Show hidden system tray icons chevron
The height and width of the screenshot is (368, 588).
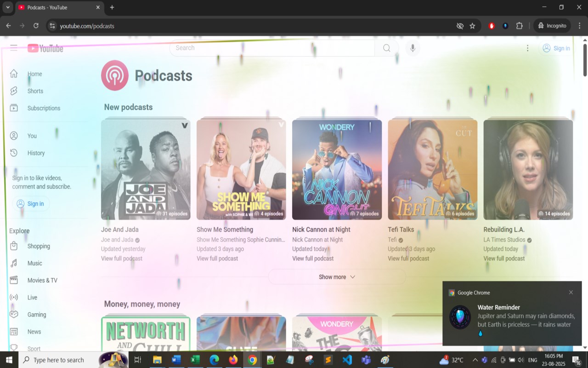click(475, 360)
